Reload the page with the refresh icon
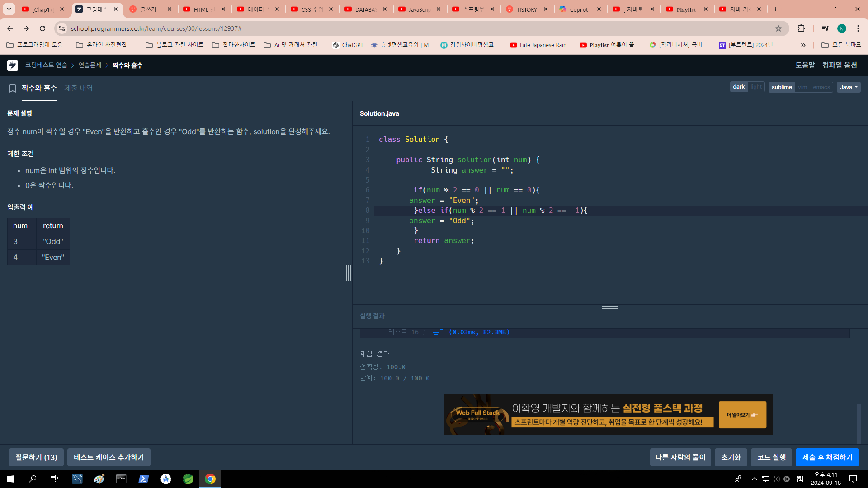This screenshot has width=868, height=488. coord(42,28)
